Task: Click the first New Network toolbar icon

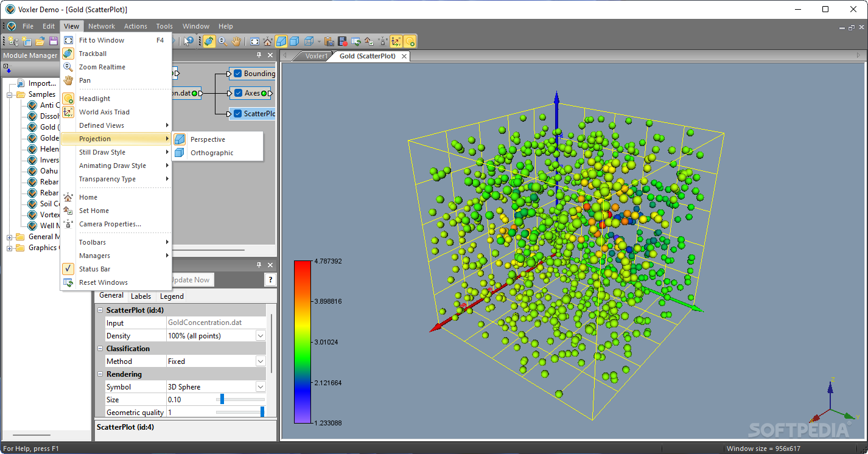Action: click(13, 41)
